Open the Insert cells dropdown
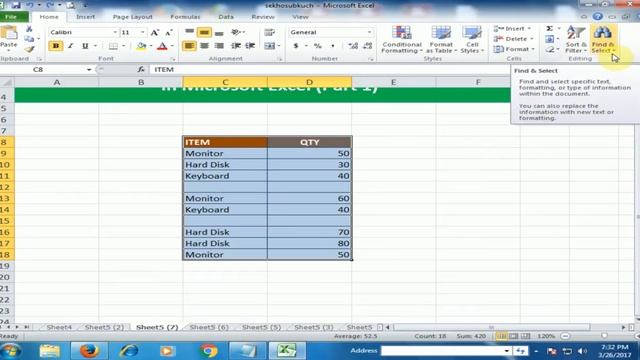640x360 pixels. (512, 29)
